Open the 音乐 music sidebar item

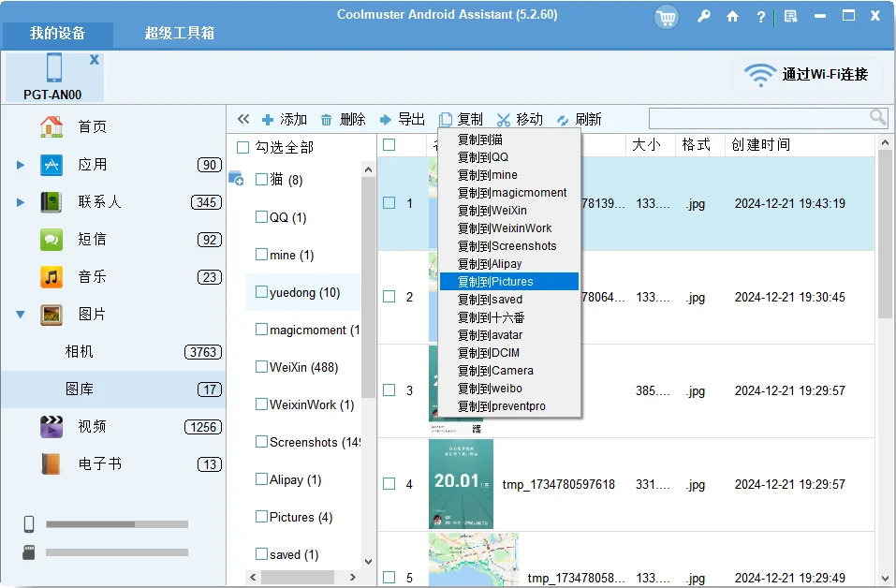(x=93, y=277)
